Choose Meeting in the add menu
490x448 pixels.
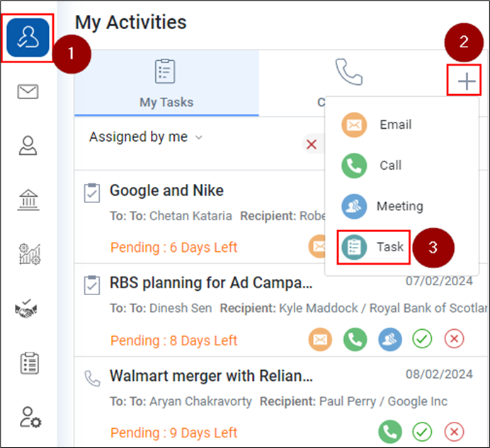click(x=382, y=206)
